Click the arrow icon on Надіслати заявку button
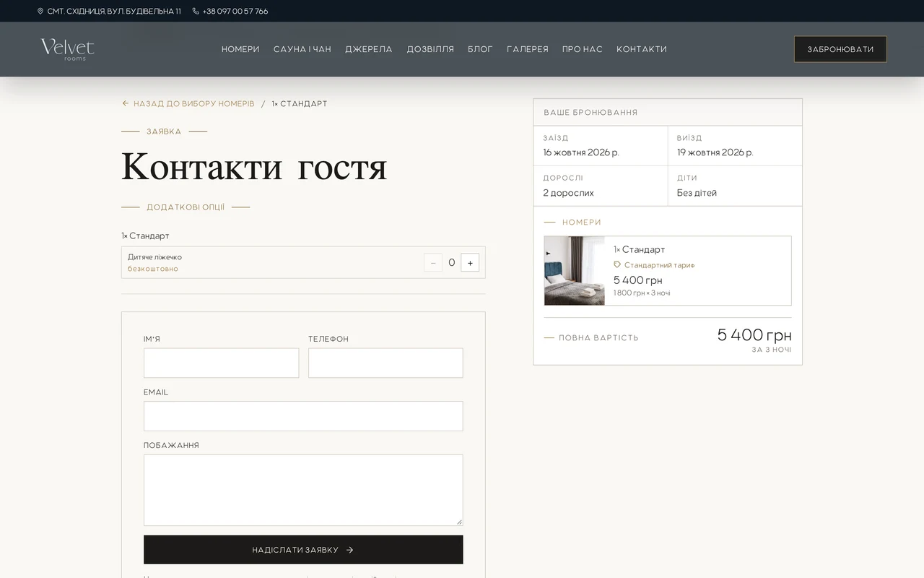Screen dimensions: 924x578 (350, 550)
